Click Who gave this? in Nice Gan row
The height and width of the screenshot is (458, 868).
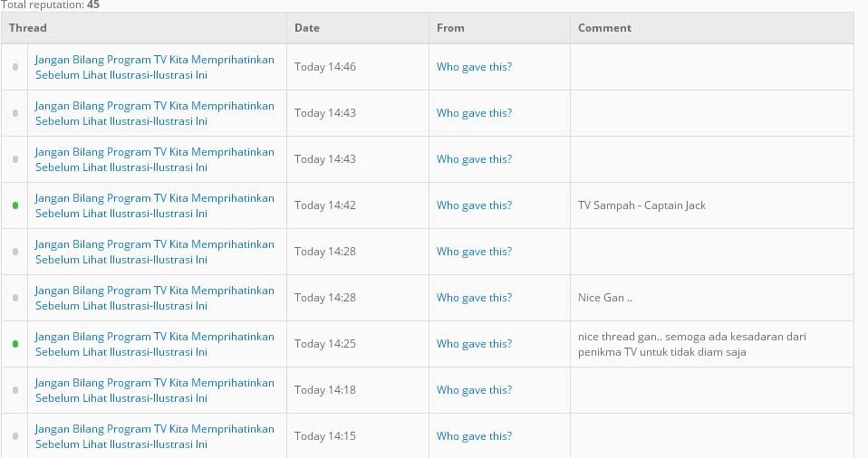click(474, 298)
